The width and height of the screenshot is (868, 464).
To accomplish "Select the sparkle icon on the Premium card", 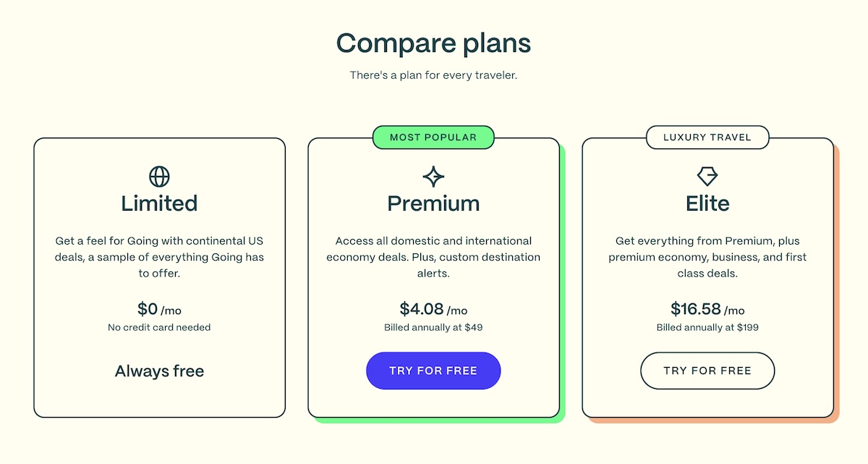I will pos(433,176).
